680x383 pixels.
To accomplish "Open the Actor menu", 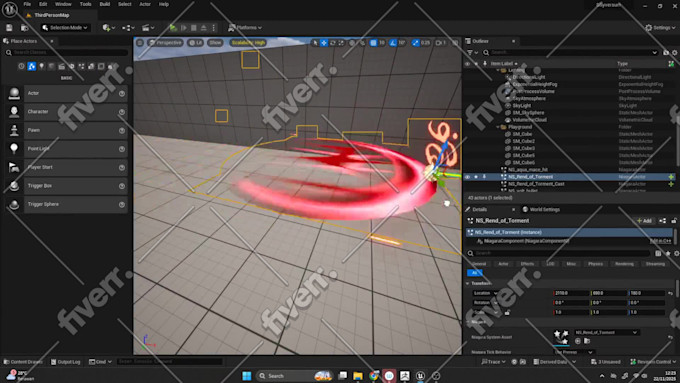I will coord(145,4).
